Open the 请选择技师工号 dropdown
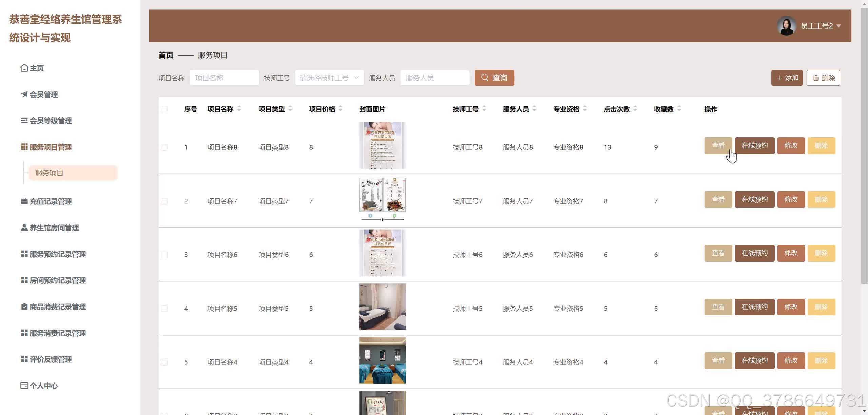 pyautogui.click(x=329, y=78)
